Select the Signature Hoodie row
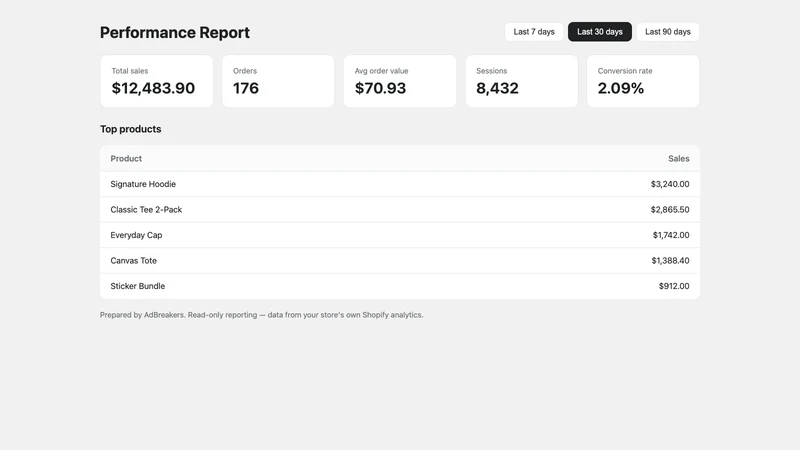Viewport: 800px width, 450px height. click(x=400, y=184)
